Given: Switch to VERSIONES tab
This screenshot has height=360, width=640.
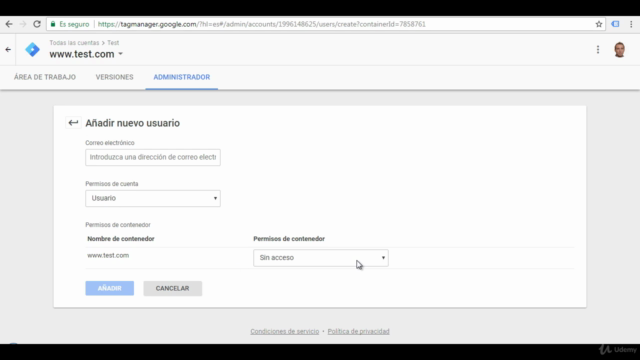Looking at the screenshot, I should 114,77.
